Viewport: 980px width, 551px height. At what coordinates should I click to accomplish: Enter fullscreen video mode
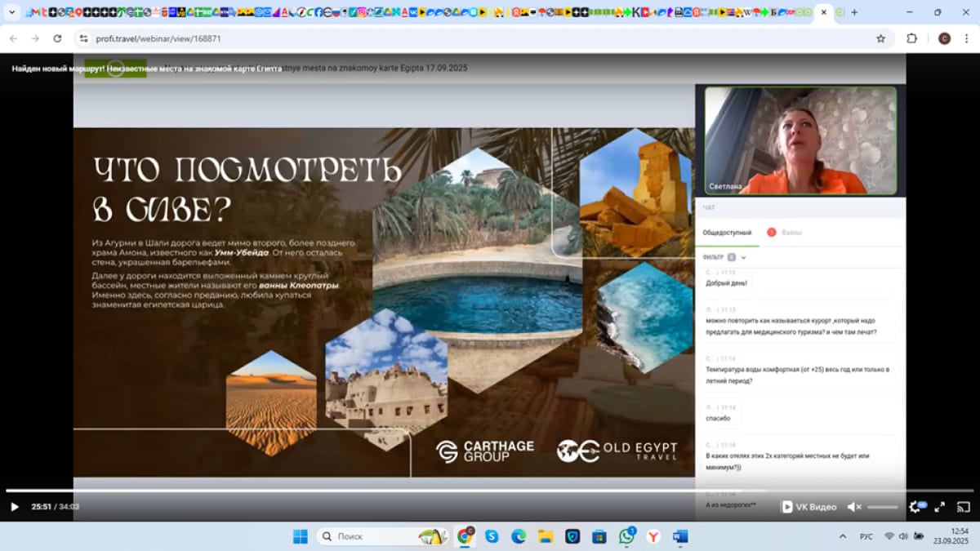(x=939, y=507)
